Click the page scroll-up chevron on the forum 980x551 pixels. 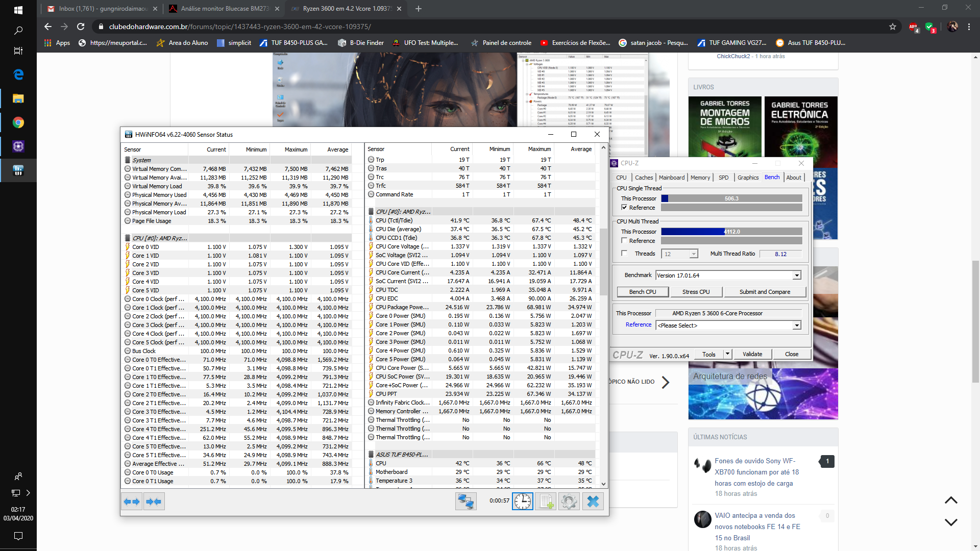pyautogui.click(x=951, y=500)
